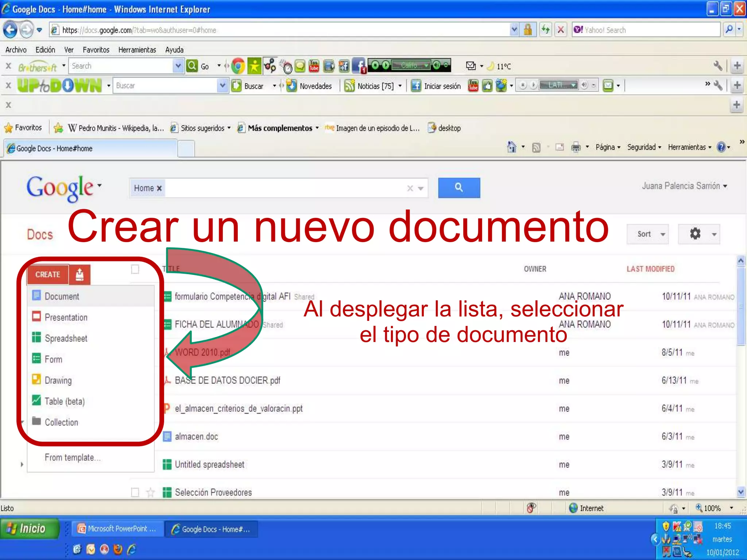
Task: Choose Form in the Create list
Action: pos(91,359)
